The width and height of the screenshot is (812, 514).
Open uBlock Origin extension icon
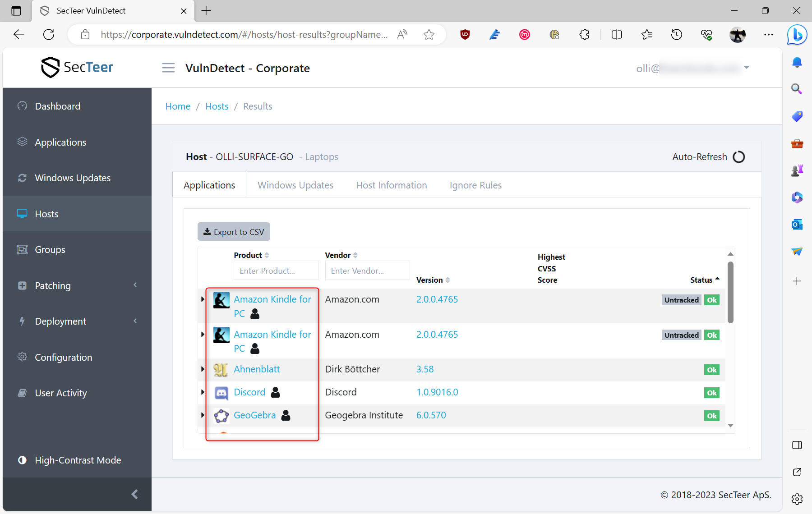[465, 35]
